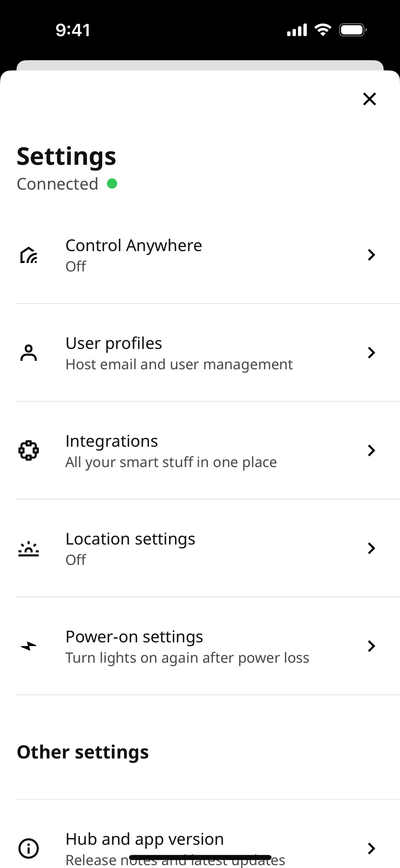Expand Integrations using its chevron
The image size is (400, 868).
pos(371,450)
